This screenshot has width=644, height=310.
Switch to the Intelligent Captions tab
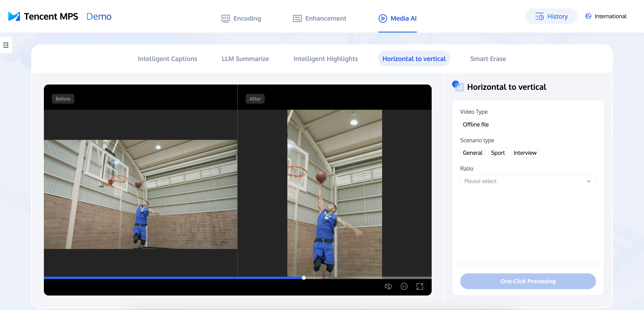point(167,59)
